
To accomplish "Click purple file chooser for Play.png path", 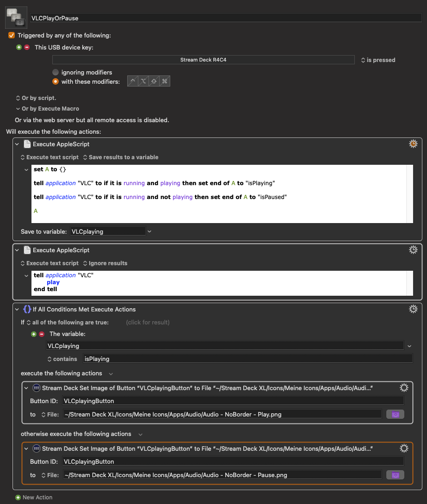I will (x=395, y=414).
